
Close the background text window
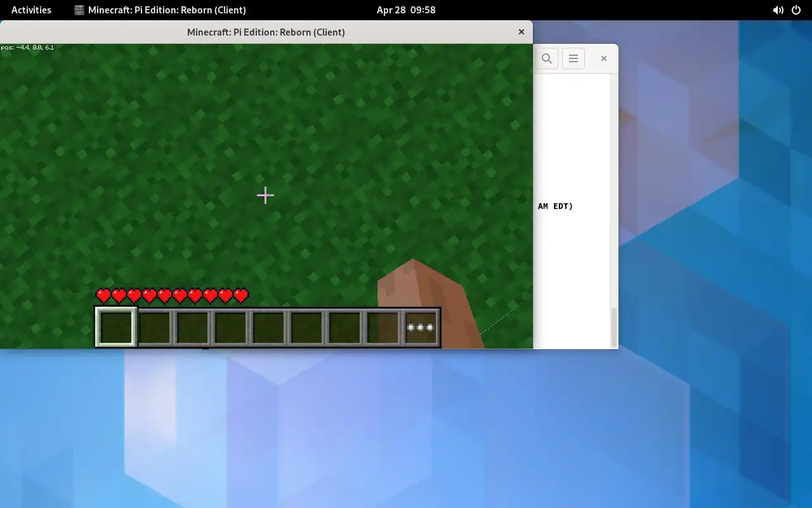pyautogui.click(x=604, y=58)
